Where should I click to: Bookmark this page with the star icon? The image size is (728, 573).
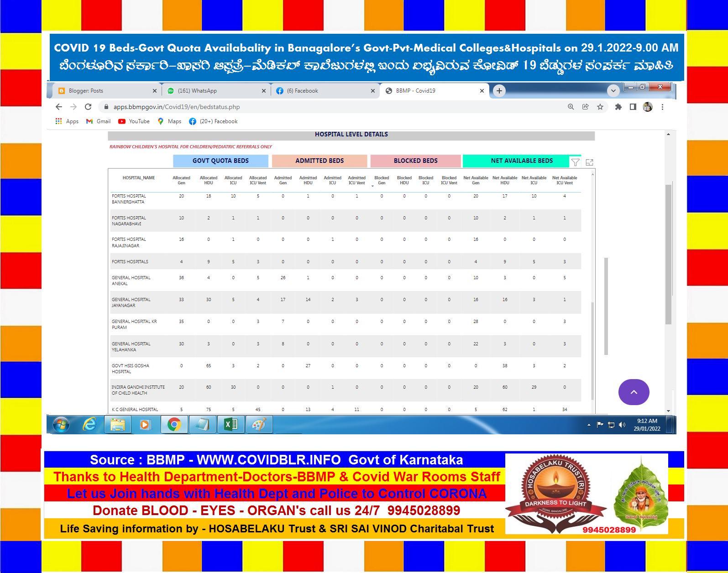point(600,107)
